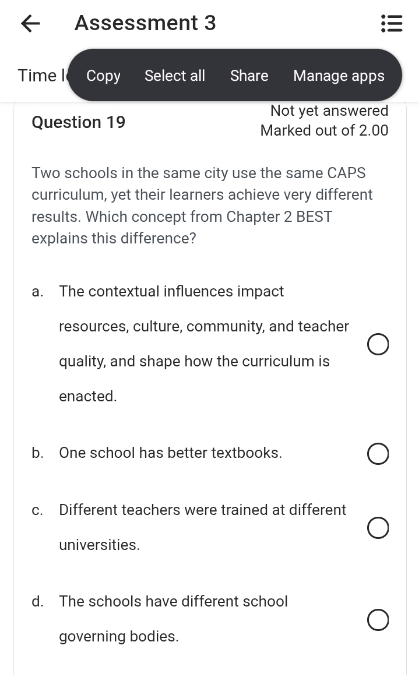Image resolution: width=419 pixels, height=675 pixels.
Task: Choose Select all in the popup menu
Action: pyautogui.click(x=175, y=76)
